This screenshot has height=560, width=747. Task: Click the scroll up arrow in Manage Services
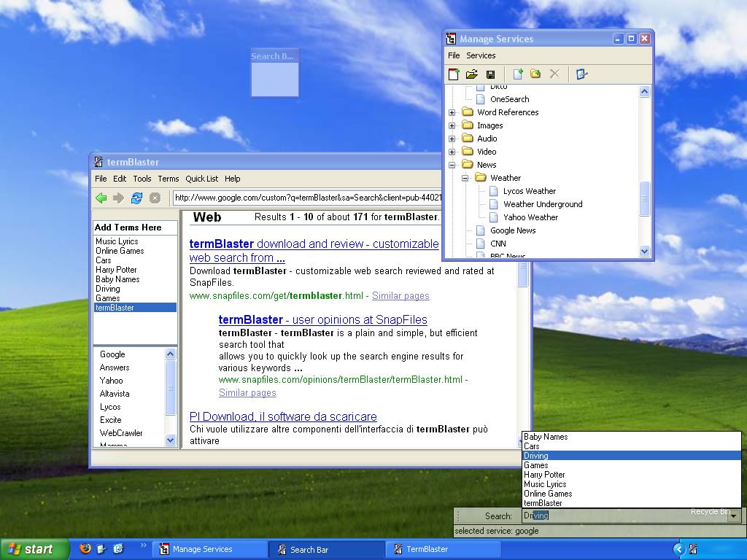(x=645, y=91)
